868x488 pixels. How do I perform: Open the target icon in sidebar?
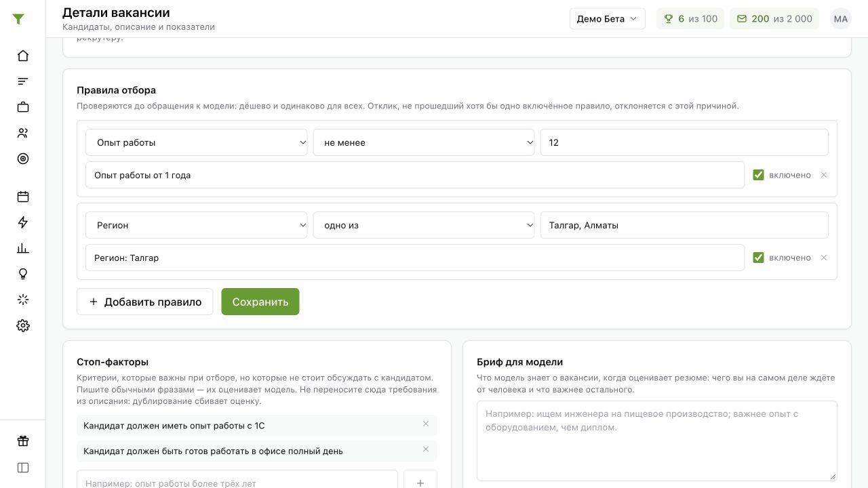pos(23,159)
